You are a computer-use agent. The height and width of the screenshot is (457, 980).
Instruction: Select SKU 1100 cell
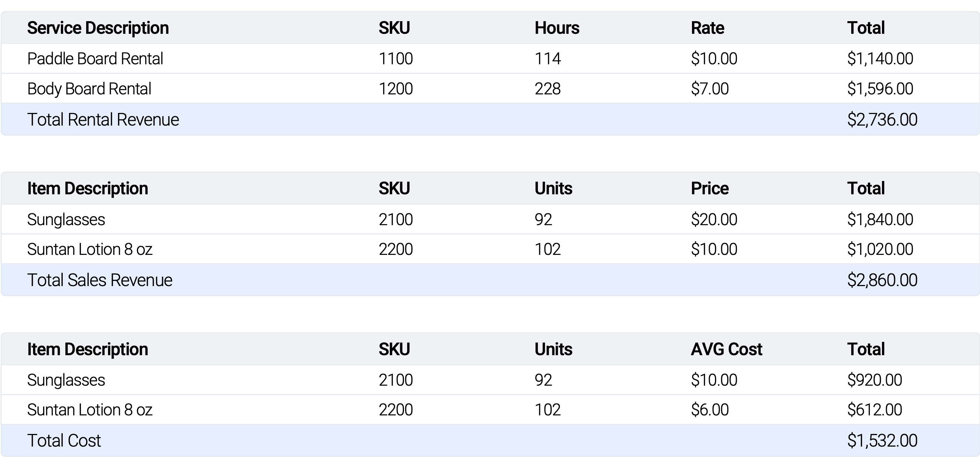396,59
